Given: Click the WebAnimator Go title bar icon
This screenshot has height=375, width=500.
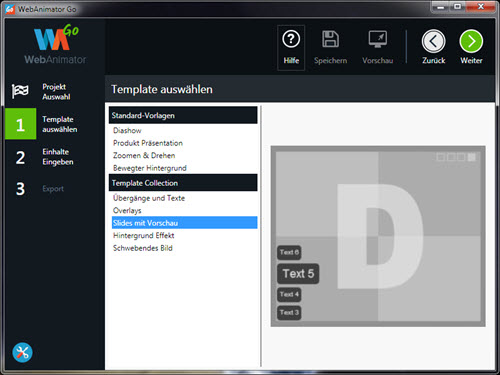Looking at the screenshot, I should tap(10, 9).
